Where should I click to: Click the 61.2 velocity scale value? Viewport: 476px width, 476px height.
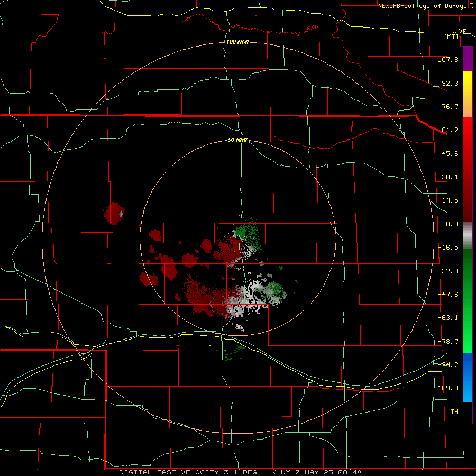click(x=450, y=130)
